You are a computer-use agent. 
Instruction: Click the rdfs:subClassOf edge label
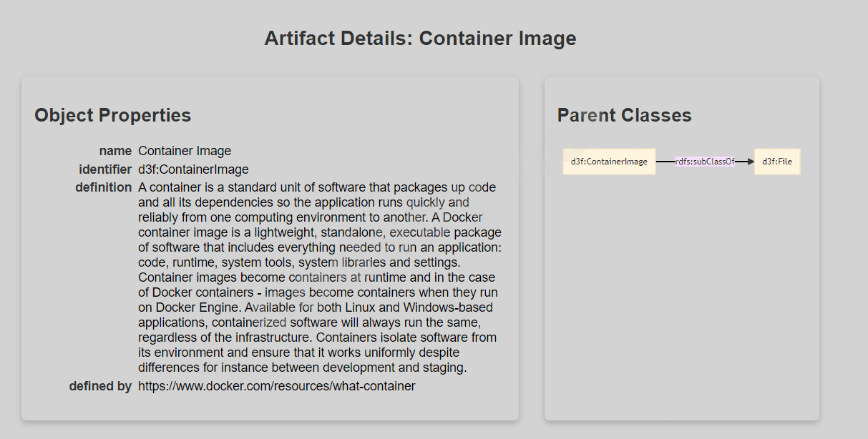pos(705,162)
